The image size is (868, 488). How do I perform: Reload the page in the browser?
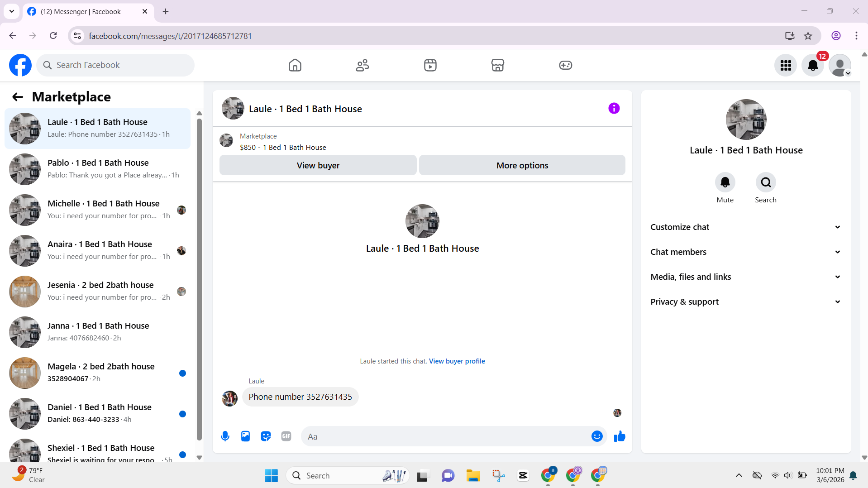pos(53,36)
